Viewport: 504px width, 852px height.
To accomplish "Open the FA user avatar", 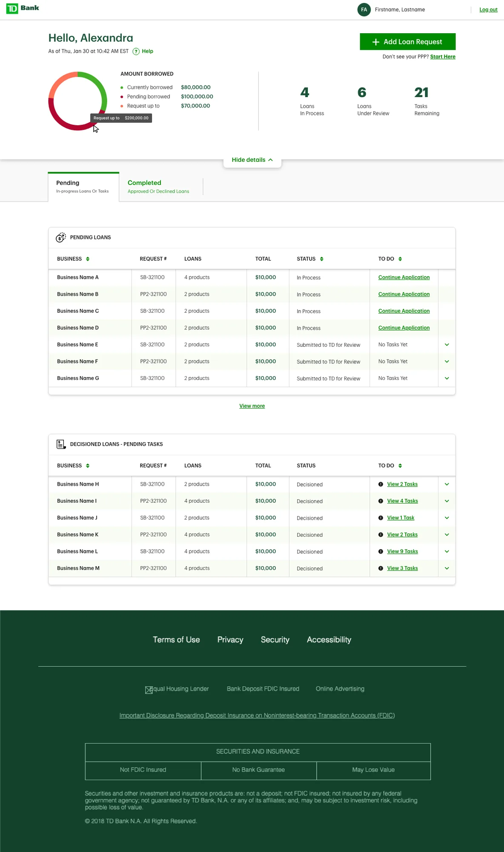I will pos(364,9).
